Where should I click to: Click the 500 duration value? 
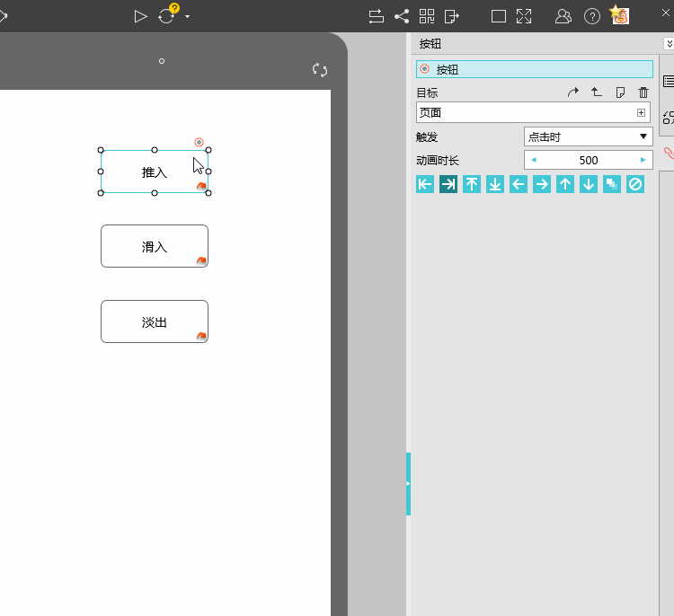point(589,160)
